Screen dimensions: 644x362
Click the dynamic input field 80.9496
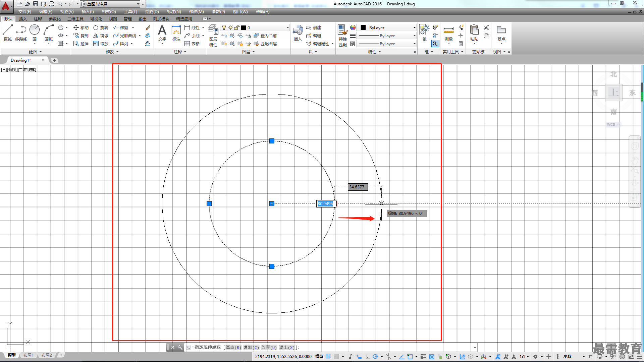tap(326, 203)
